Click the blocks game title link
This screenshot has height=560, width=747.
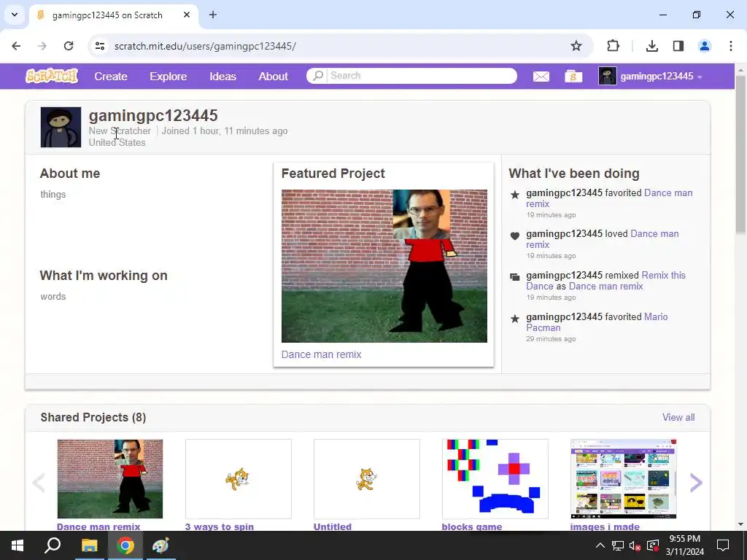click(x=472, y=526)
